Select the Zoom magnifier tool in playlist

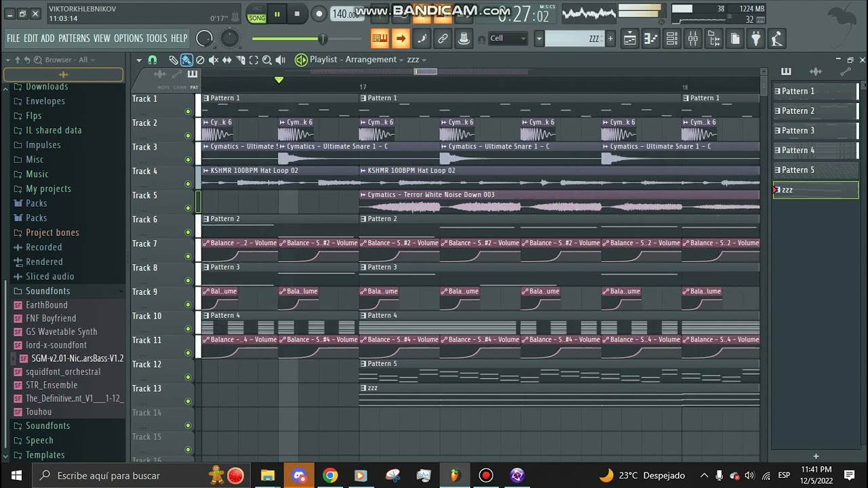[x=267, y=60]
